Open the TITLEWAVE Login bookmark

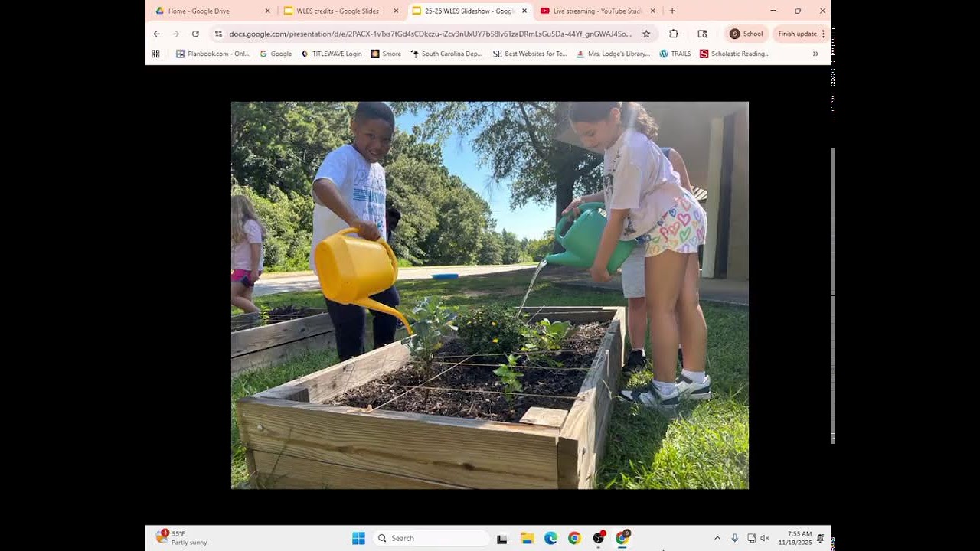[x=332, y=54]
